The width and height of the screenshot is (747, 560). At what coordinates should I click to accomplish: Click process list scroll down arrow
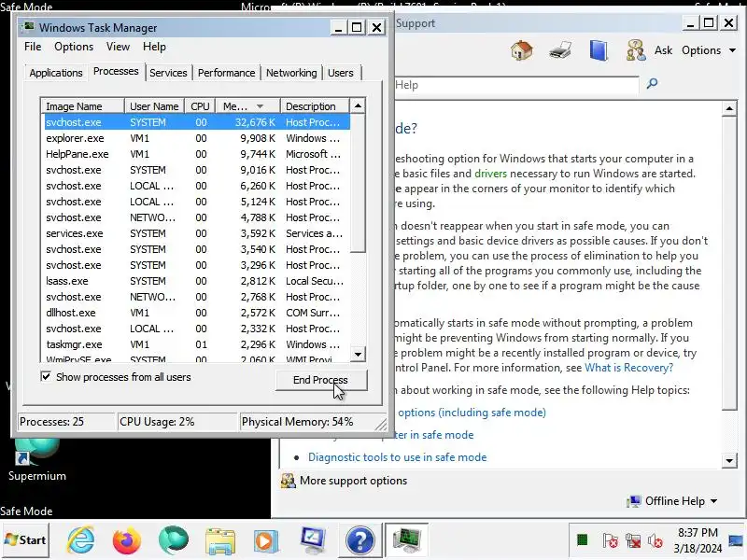(x=358, y=354)
